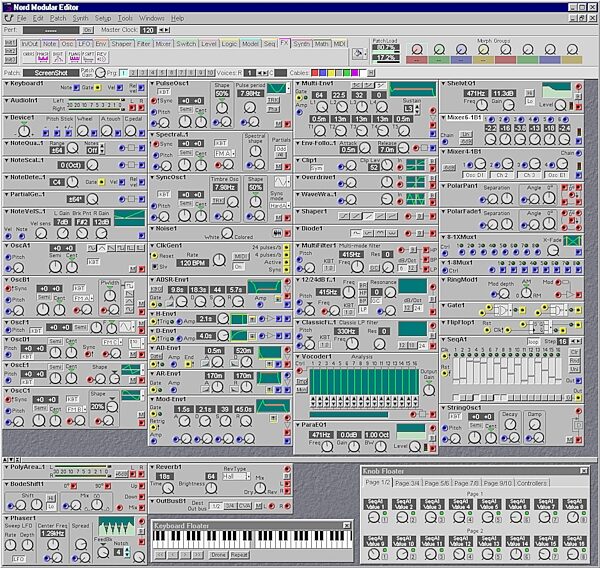
Task: Collapse the PulseOsc1 module
Action: [152, 83]
